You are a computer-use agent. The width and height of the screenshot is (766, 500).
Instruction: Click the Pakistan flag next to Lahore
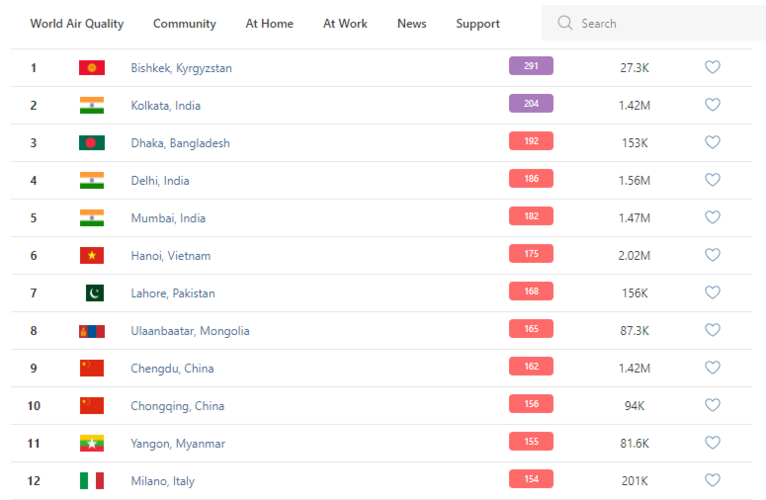(x=93, y=293)
